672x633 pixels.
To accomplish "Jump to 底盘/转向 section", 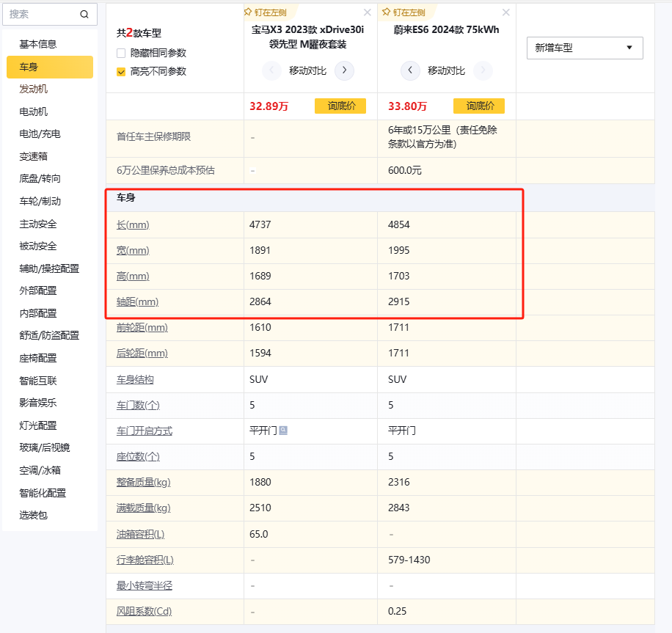I will tap(40, 179).
